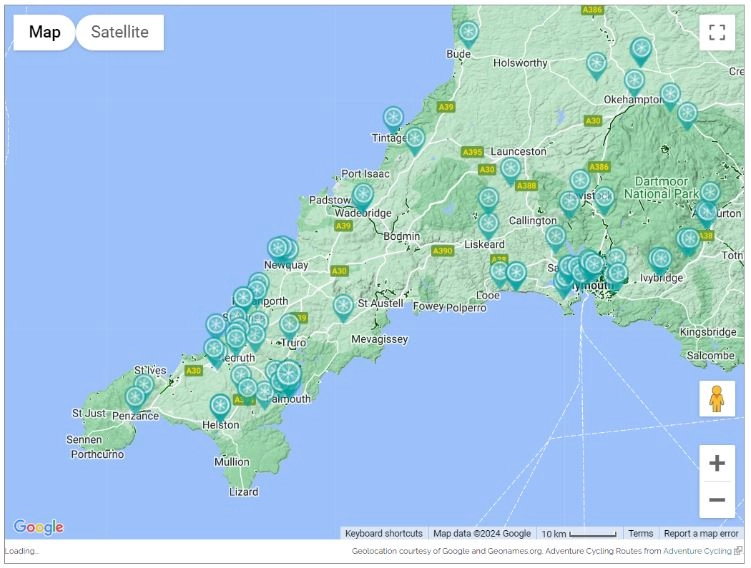Click the Kingsbridge place label
Viewport: 751px width, 568px height.
pyautogui.click(x=708, y=332)
